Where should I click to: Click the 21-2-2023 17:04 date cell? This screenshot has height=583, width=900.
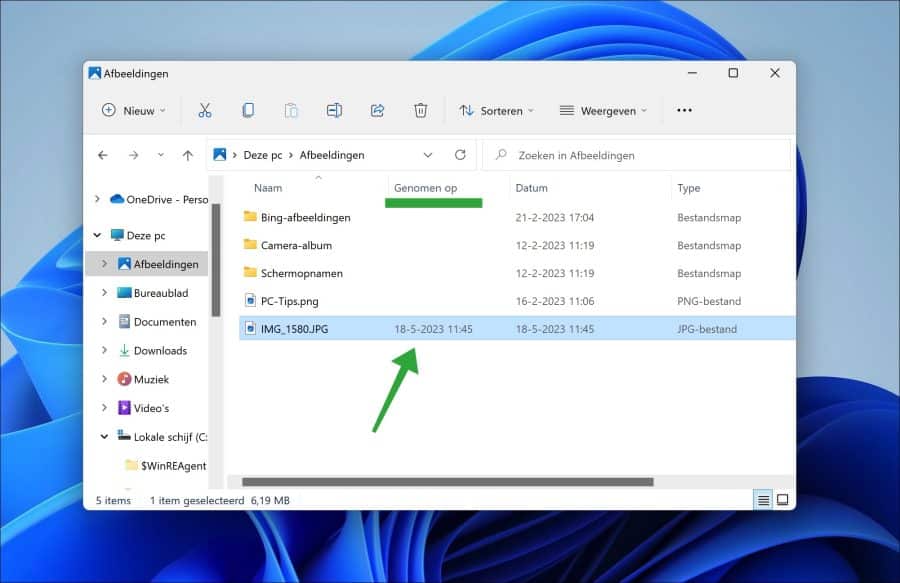554,217
